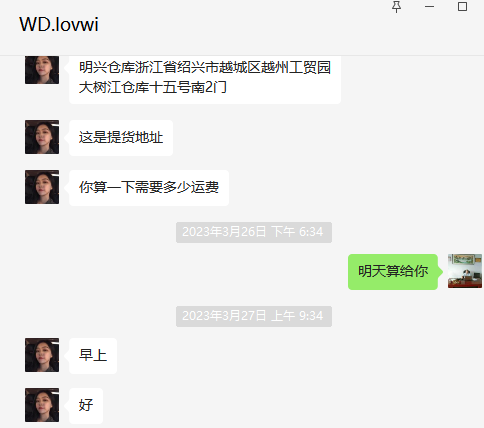Click contact avatar beside warehouse address message

click(x=42, y=70)
